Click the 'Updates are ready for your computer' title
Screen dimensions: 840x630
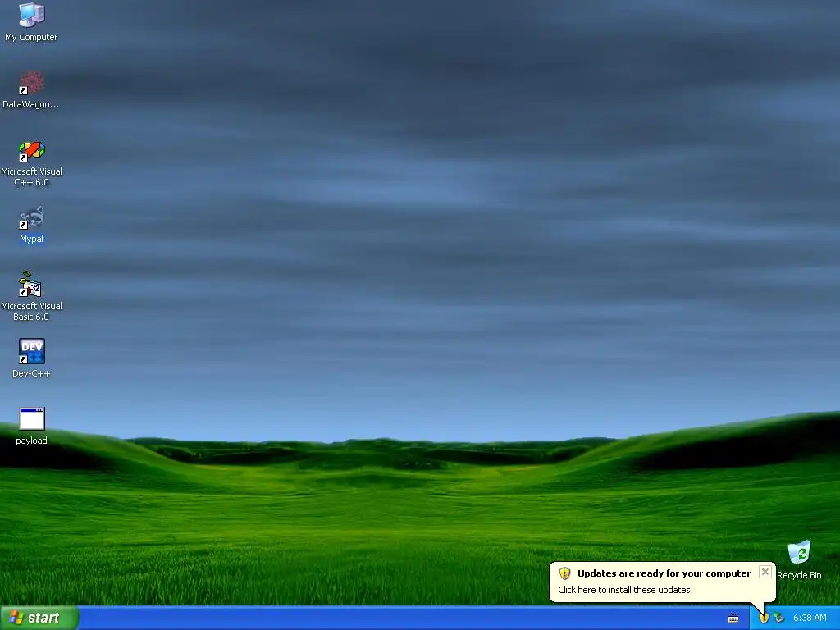point(664,573)
